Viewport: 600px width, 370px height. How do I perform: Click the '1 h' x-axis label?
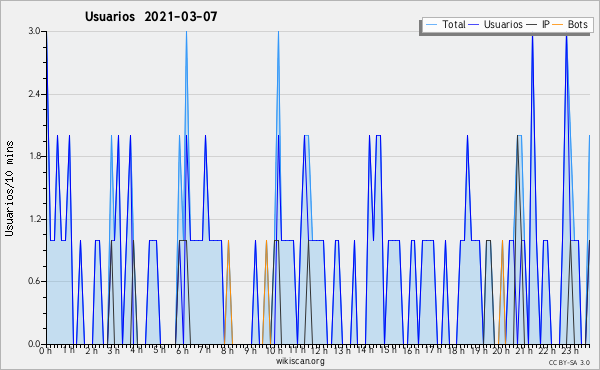click(69, 350)
